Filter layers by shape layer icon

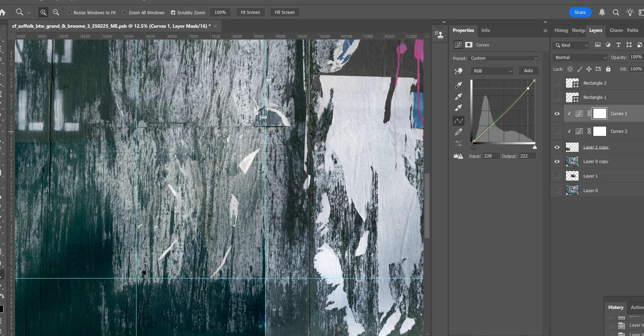(x=629, y=45)
